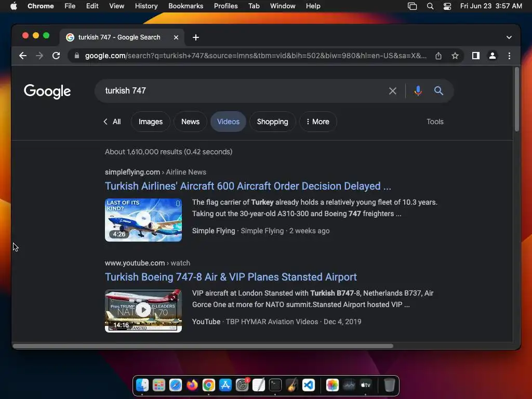Open Photos from the dock
The height and width of the screenshot is (399, 532).
332,385
